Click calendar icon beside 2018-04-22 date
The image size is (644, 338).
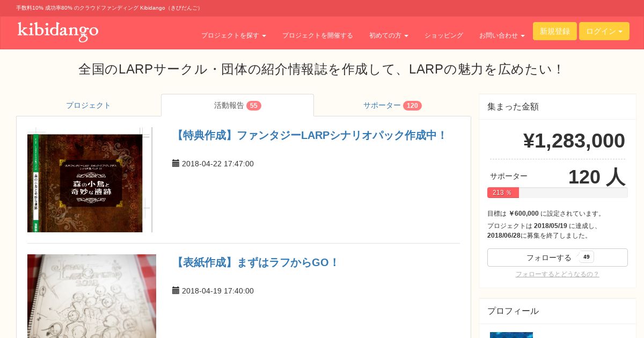pyautogui.click(x=175, y=163)
